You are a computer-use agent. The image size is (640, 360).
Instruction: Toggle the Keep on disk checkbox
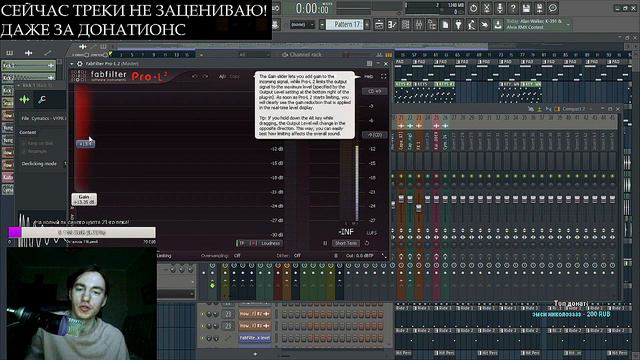tap(24, 144)
